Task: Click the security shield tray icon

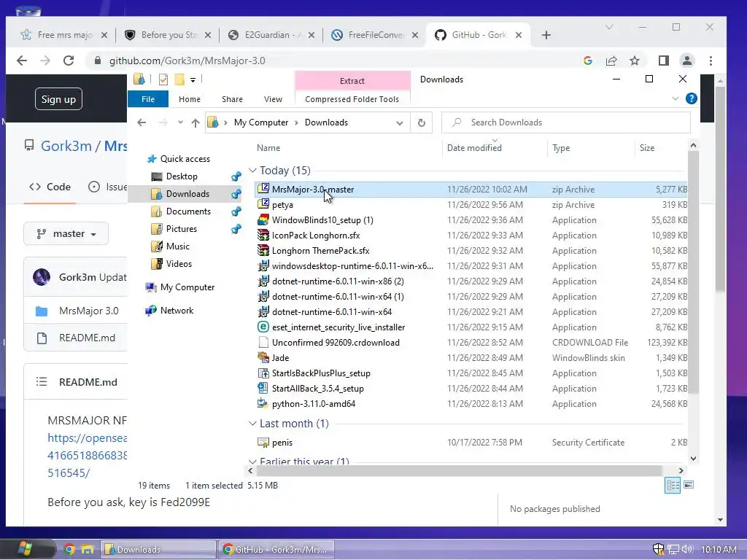Action: (x=658, y=549)
